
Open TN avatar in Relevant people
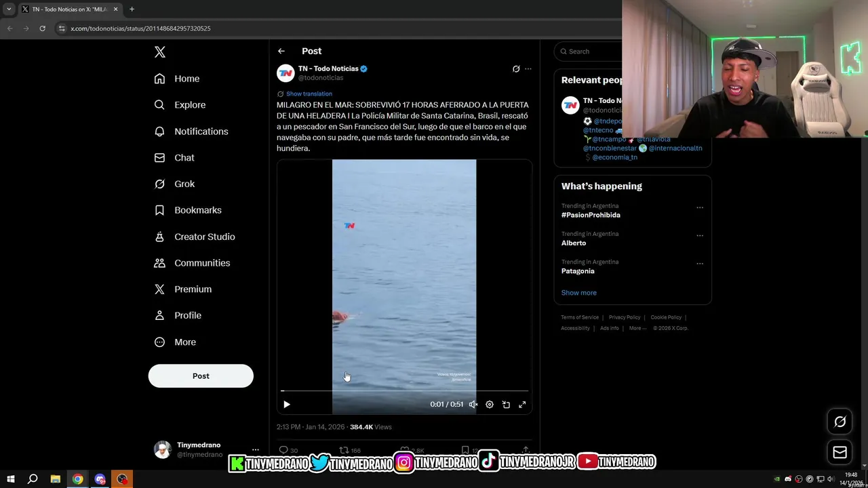tap(570, 105)
